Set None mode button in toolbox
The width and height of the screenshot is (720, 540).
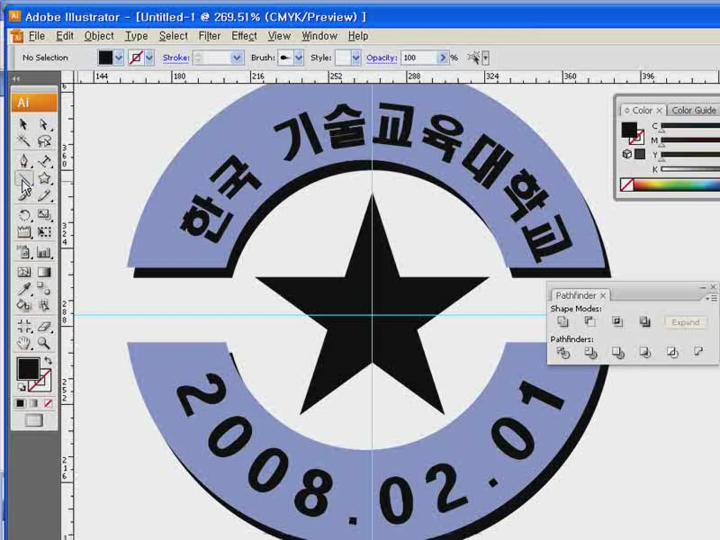48,404
